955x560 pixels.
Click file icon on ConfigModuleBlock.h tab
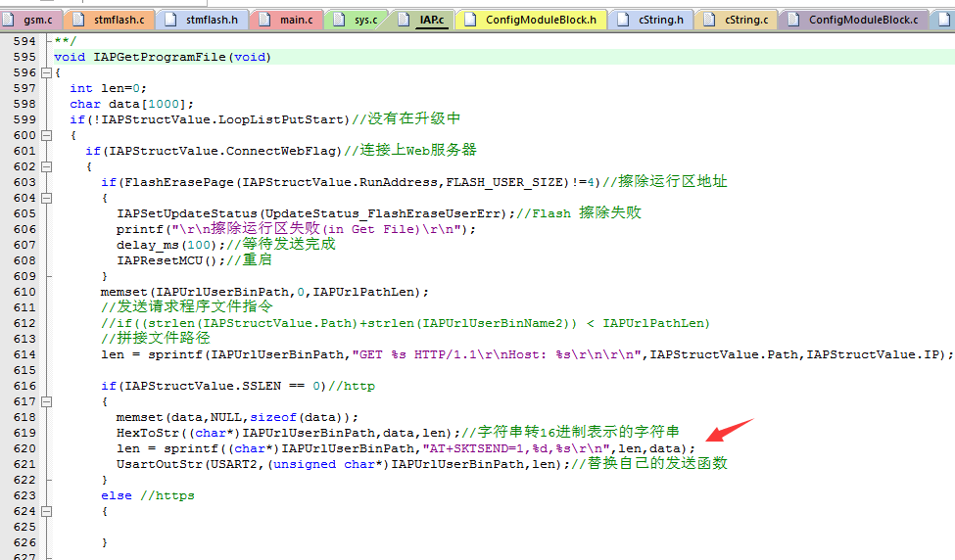(469, 20)
